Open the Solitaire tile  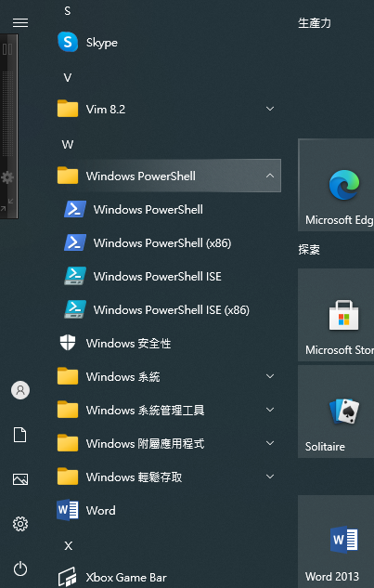pyautogui.click(x=336, y=412)
